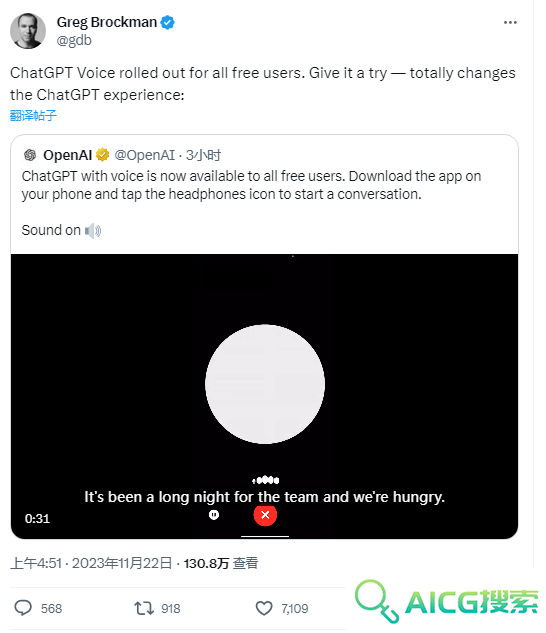Screen dimensions: 546x633
Task: Click the repost arrows icon
Action: 143,608
